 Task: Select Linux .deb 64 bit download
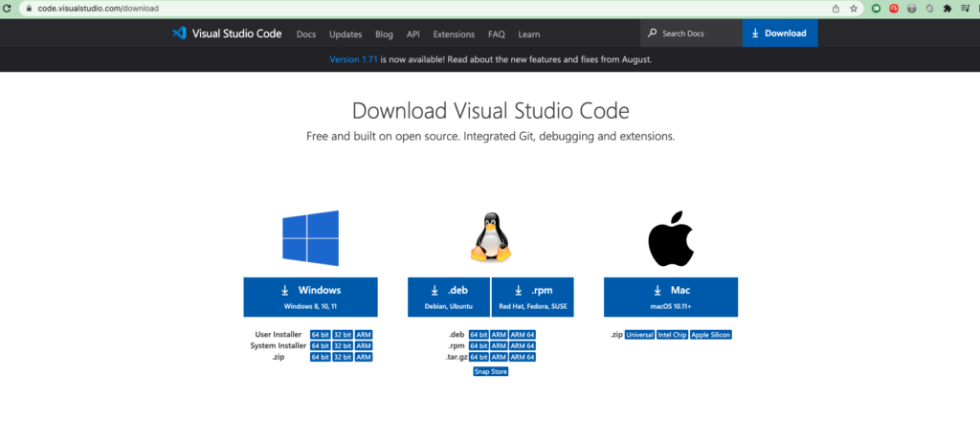pyautogui.click(x=479, y=335)
